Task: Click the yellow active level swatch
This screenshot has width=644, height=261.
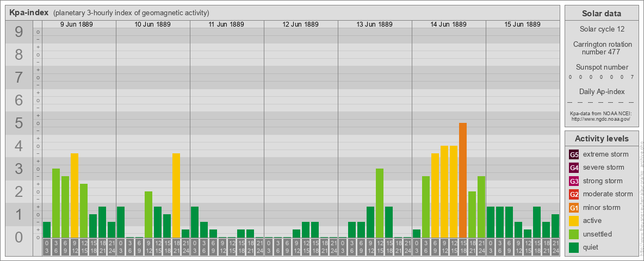Action: click(574, 221)
